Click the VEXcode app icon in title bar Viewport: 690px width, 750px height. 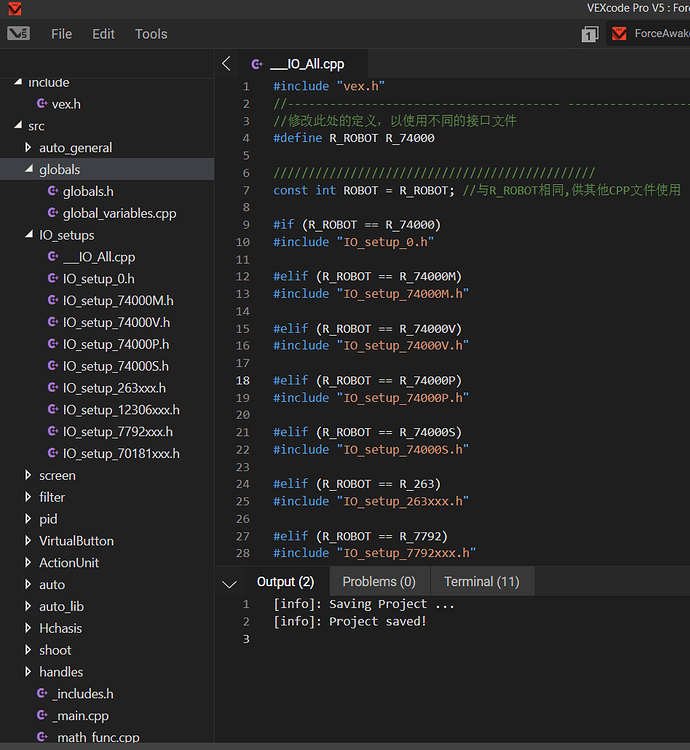(15, 8)
